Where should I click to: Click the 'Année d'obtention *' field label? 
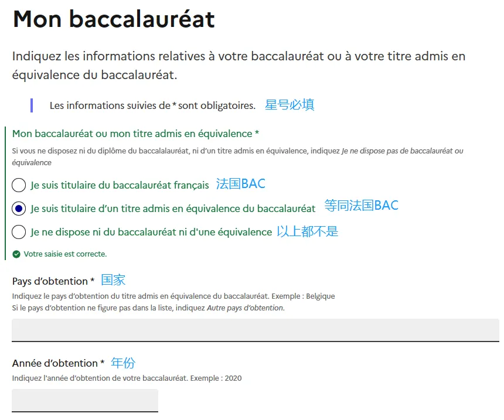(x=58, y=363)
